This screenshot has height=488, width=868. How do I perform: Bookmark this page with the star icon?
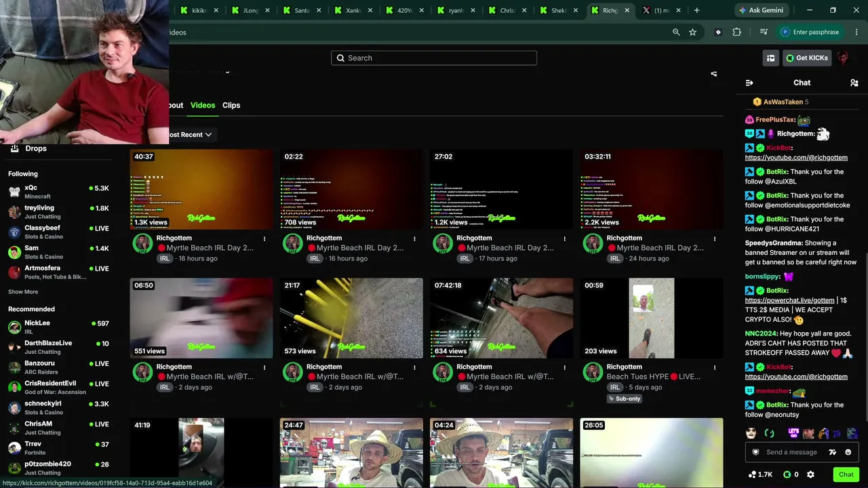(x=692, y=32)
